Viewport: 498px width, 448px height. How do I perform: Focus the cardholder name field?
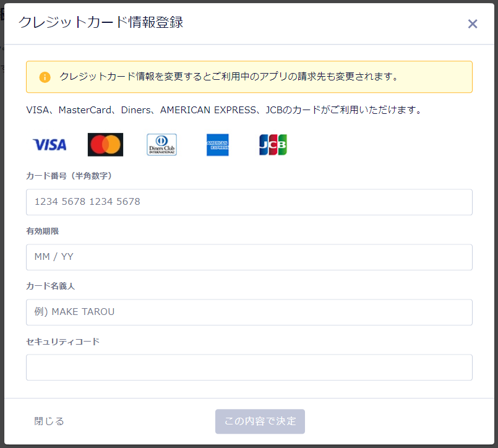pos(249,312)
